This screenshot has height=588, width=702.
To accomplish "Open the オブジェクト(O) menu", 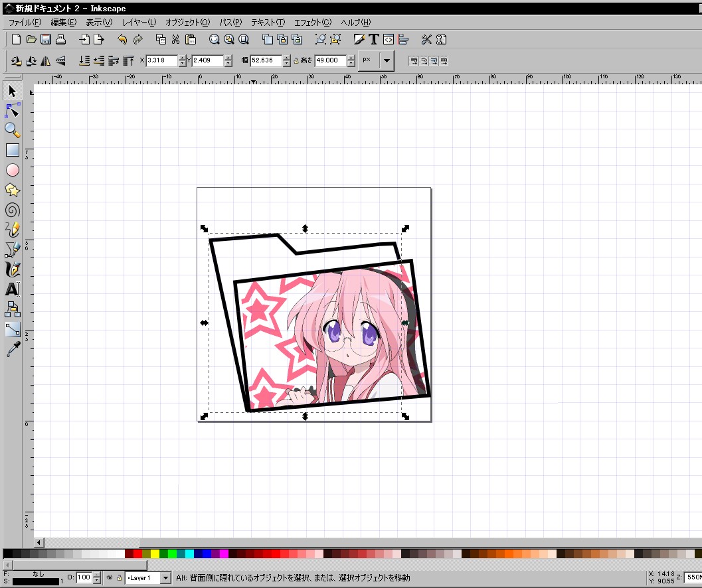I will [187, 23].
